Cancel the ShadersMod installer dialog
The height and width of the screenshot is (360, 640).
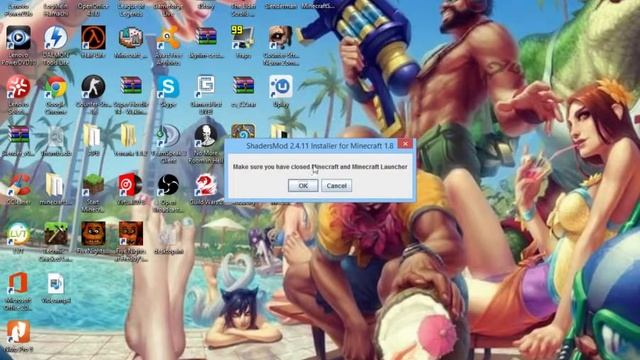(336, 186)
